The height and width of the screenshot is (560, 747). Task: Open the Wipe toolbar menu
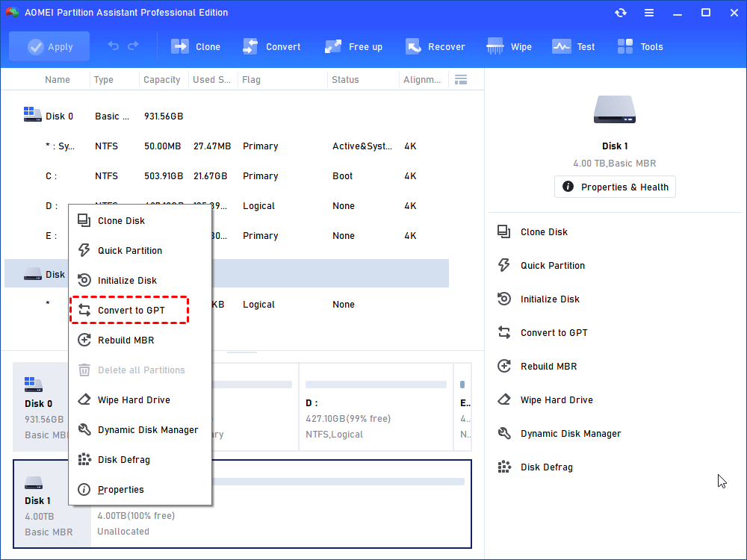509,46
